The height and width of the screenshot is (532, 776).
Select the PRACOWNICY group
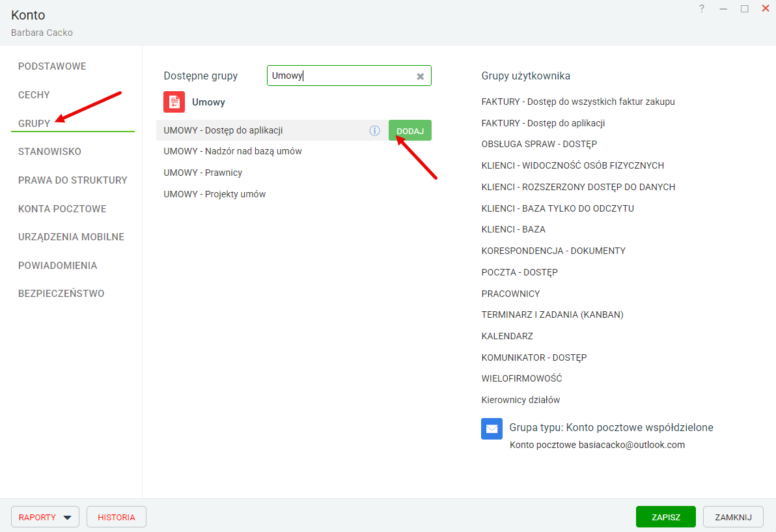coord(510,294)
